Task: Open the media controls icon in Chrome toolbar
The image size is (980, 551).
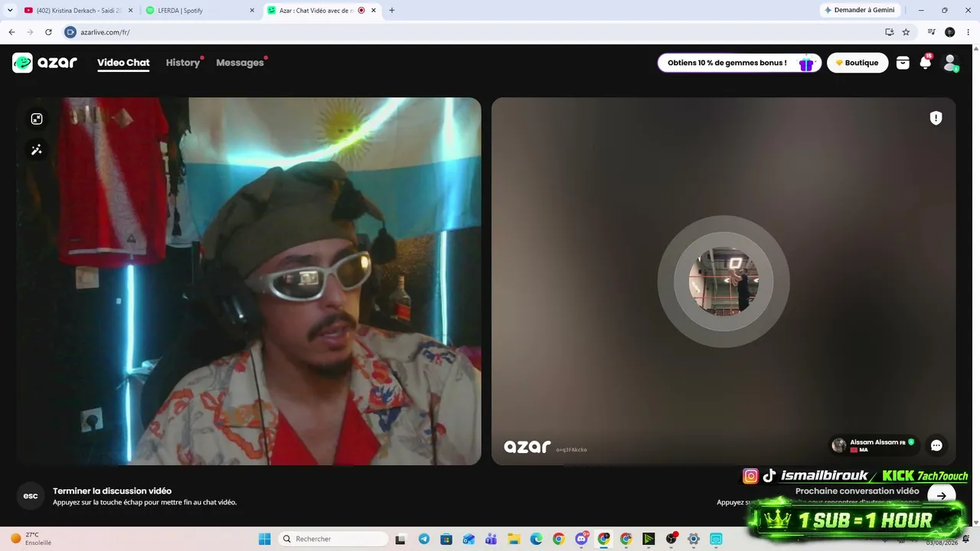Action: (931, 32)
